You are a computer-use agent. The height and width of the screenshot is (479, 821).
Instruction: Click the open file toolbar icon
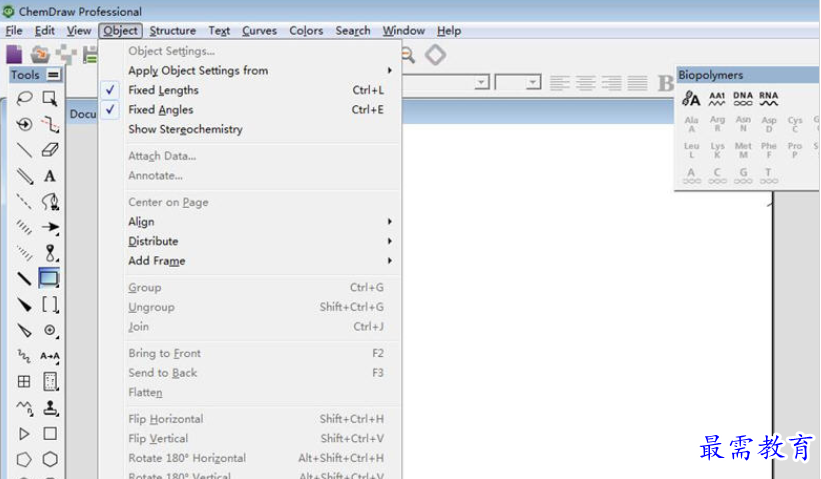40,54
